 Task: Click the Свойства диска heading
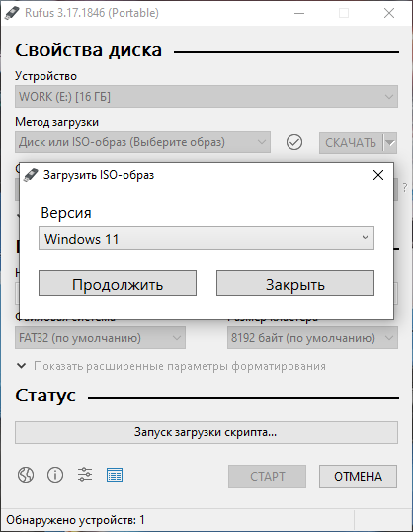click(x=89, y=50)
